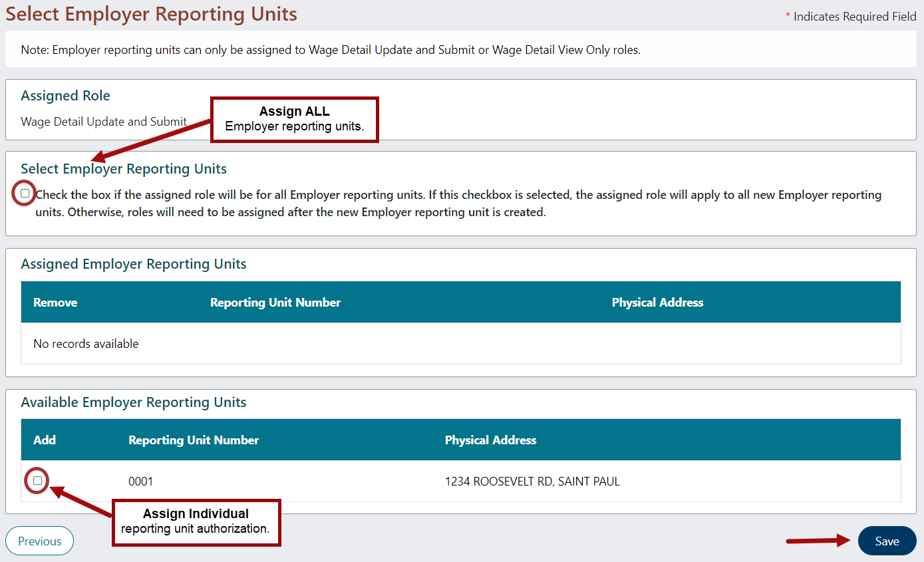Viewport: 924px width, 562px height.
Task: Click the 'Available Employer Reporting Units' heading
Action: 133,402
